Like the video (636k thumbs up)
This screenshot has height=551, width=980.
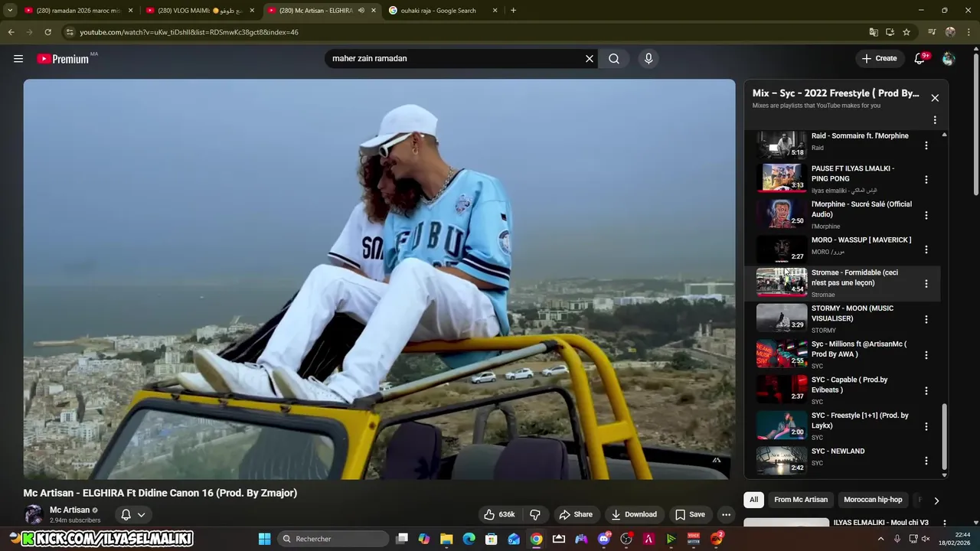pos(499,514)
